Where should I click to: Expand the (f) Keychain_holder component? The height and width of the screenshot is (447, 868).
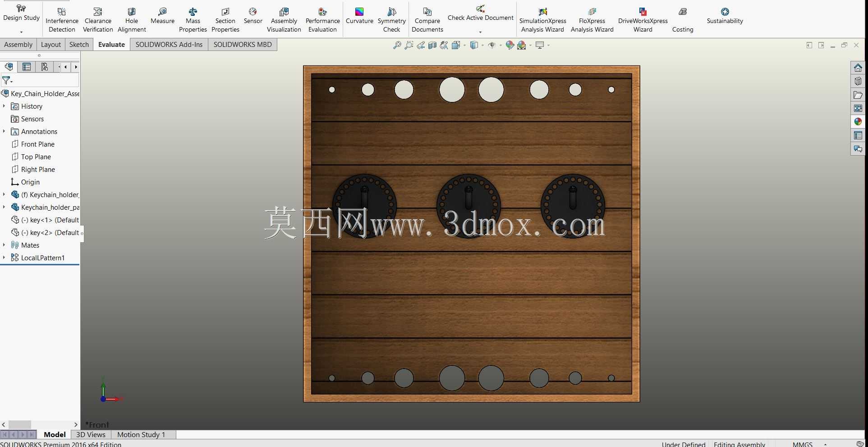pos(4,194)
